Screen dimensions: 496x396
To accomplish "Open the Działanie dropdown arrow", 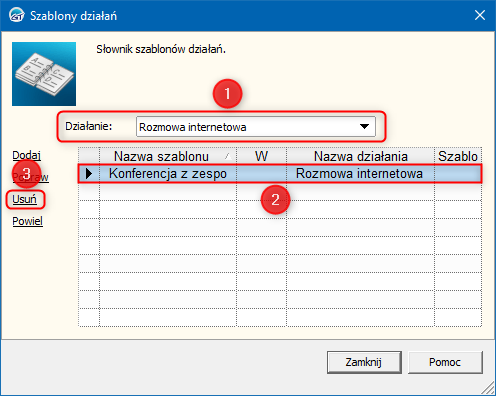I will tap(364, 126).
